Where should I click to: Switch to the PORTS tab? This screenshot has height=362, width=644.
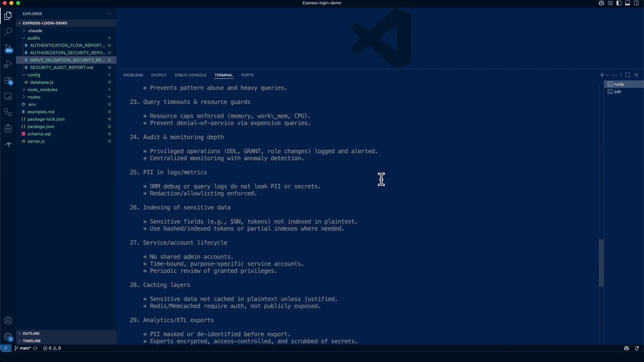[x=247, y=75]
